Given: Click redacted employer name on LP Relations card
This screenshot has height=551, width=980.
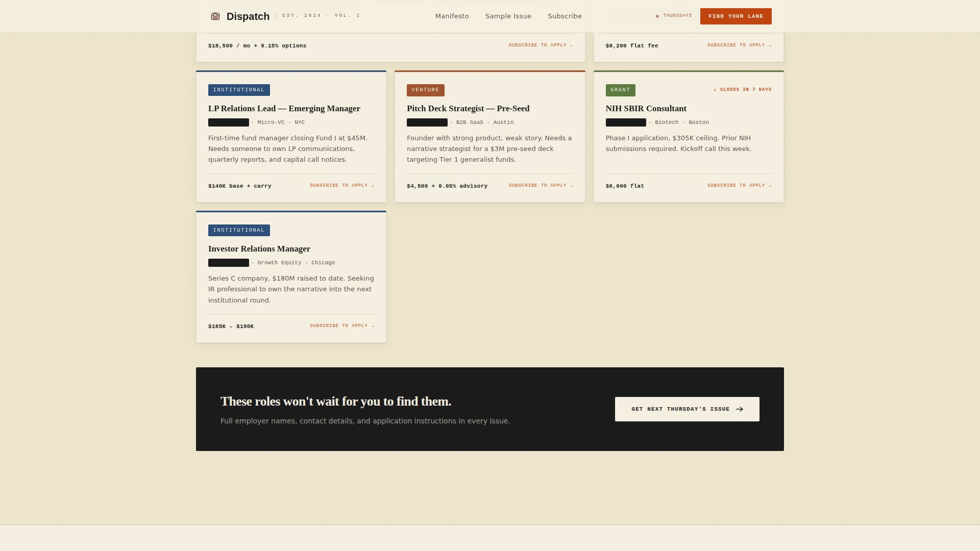Looking at the screenshot, I should tap(229, 122).
